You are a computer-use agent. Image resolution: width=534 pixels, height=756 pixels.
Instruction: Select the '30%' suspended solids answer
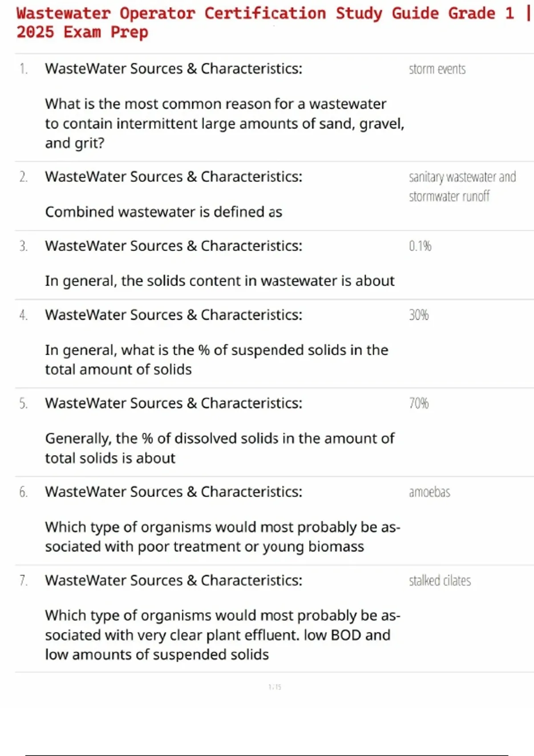(419, 315)
